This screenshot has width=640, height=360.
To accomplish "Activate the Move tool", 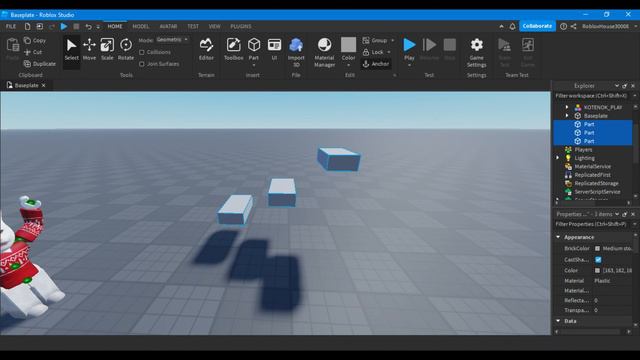I will click(x=89, y=49).
